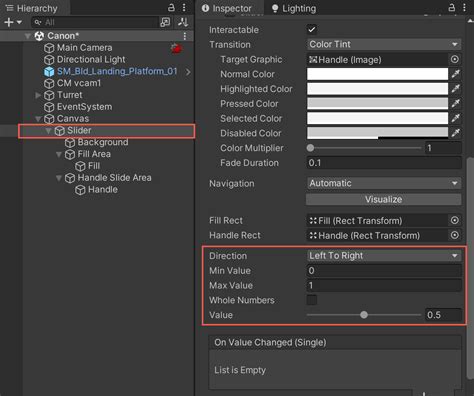Click the Hierarchy panel lock icon

tap(171, 7)
